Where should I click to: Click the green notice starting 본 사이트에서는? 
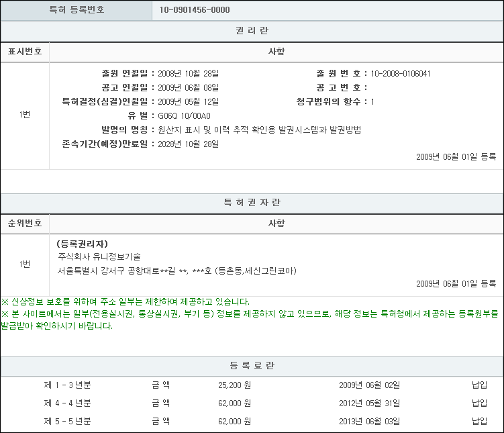pyautogui.click(x=250, y=320)
